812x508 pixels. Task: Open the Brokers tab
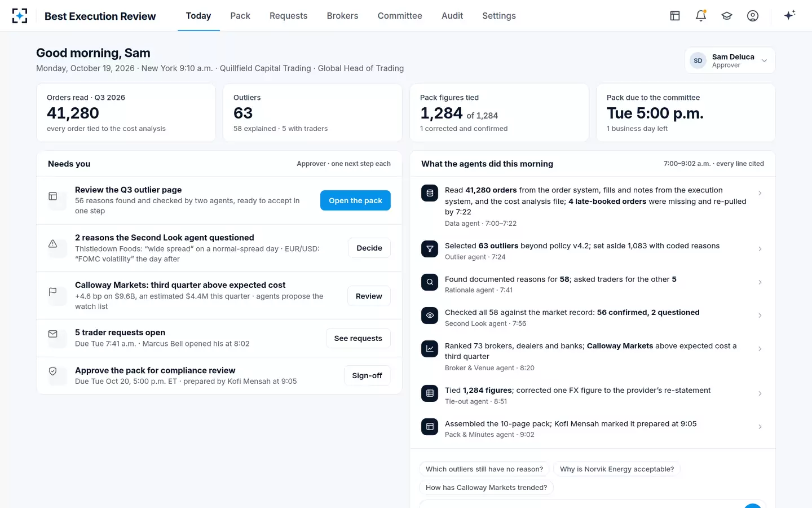point(342,16)
